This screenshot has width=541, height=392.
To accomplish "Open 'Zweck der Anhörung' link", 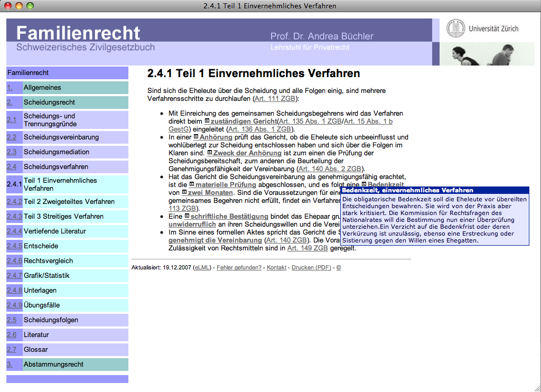I will pyautogui.click(x=247, y=153).
